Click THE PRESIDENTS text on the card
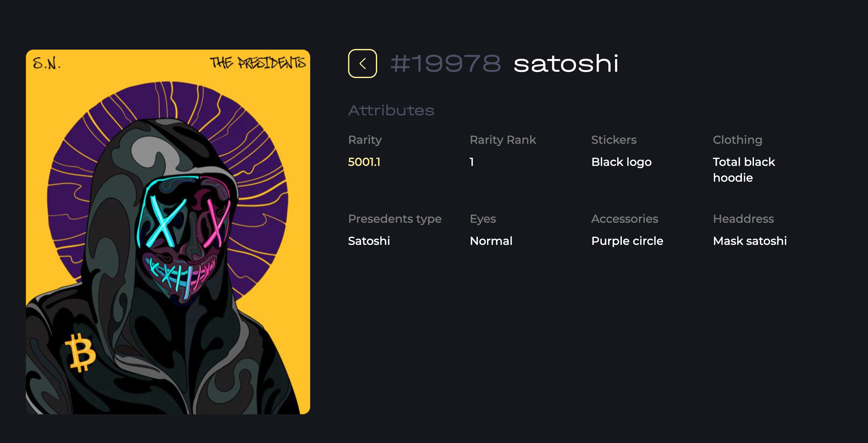Screen dimensions: 868x443 click(x=257, y=63)
